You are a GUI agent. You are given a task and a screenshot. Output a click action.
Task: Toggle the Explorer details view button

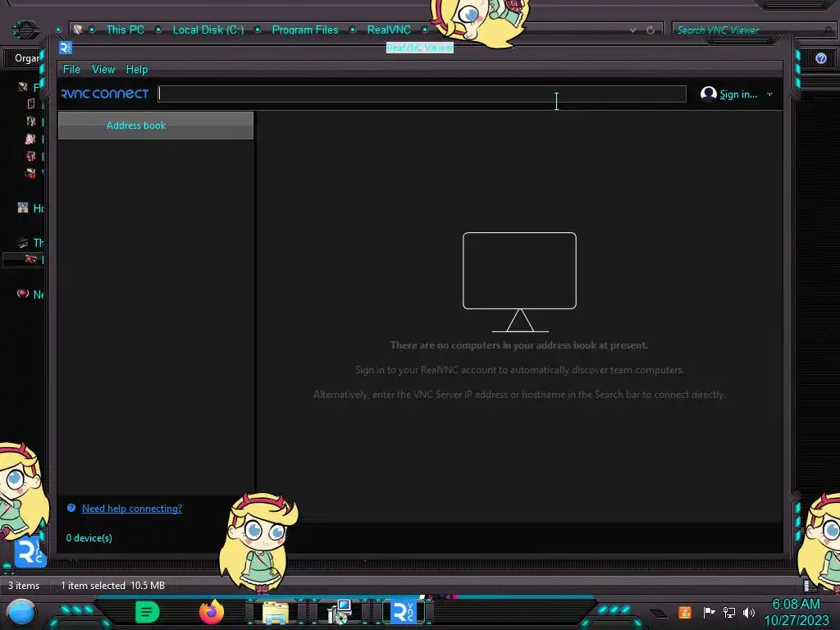coord(807,585)
